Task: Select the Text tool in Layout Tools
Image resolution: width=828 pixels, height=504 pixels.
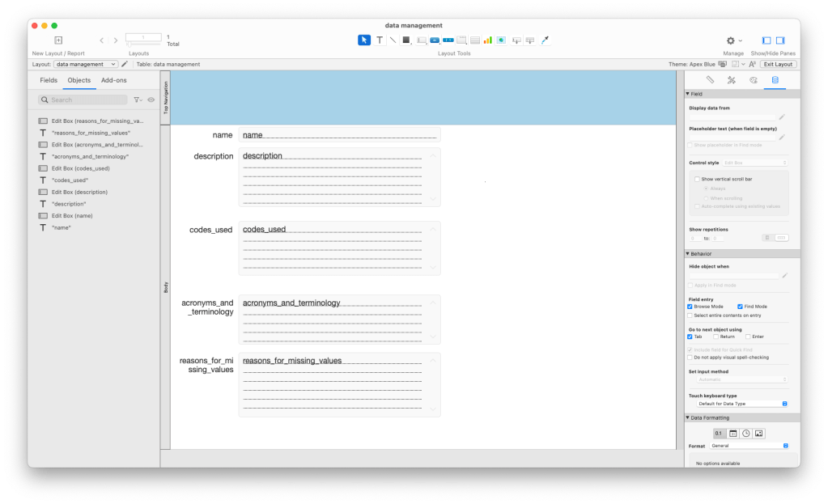Action: (x=380, y=40)
